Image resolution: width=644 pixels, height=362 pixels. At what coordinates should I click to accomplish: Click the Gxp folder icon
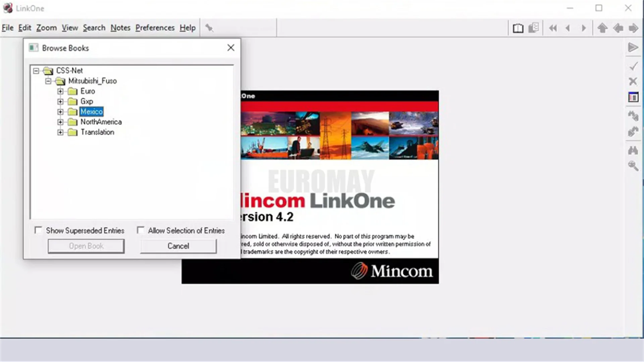pyautogui.click(x=72, y=101)
